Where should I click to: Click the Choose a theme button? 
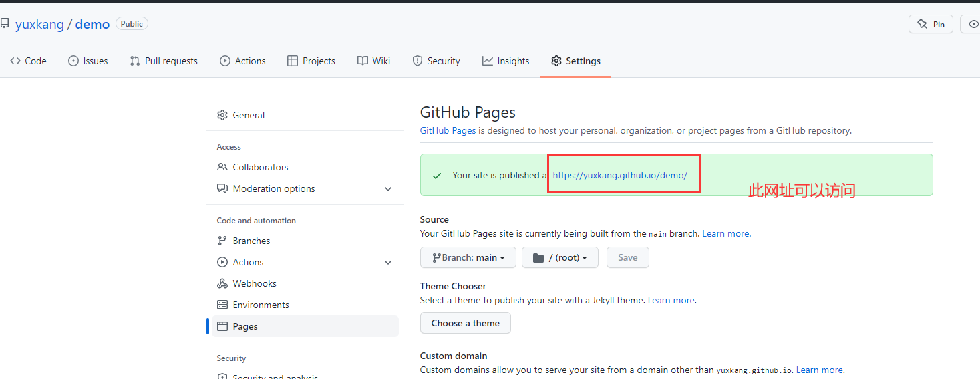(x=466, y=323)
